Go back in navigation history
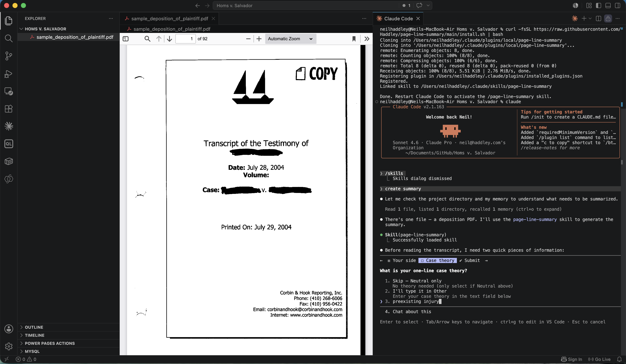 coord(198,5)
